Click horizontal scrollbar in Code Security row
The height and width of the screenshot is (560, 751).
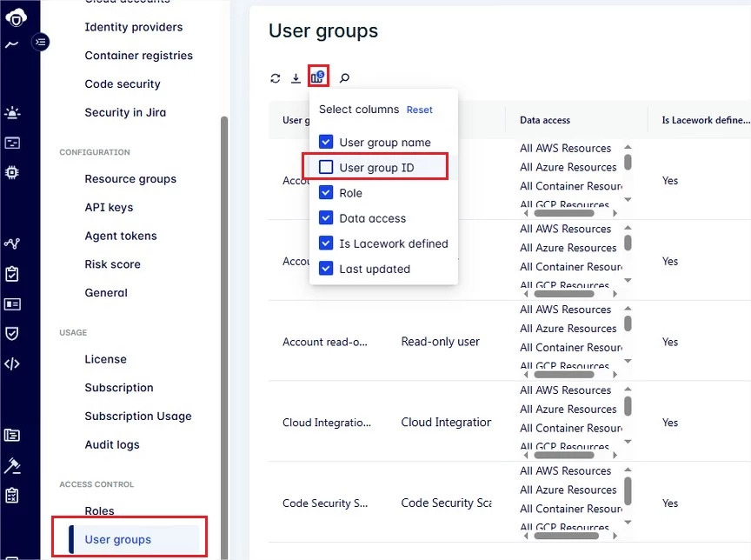pyautogui.click(x=566, y=536)
